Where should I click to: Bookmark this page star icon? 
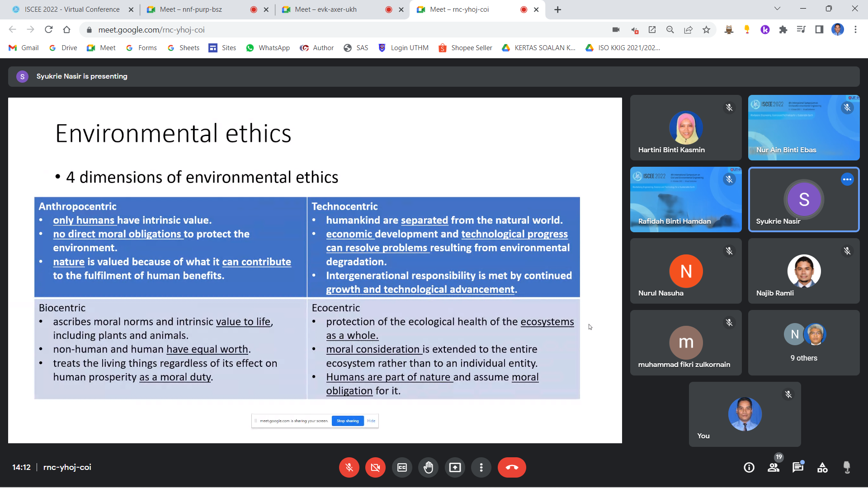point(706,29)
